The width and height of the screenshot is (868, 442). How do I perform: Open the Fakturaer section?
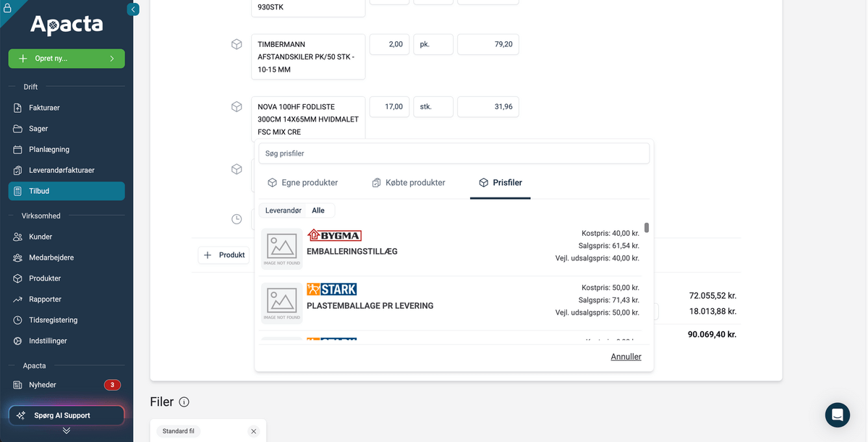(44, 108)
